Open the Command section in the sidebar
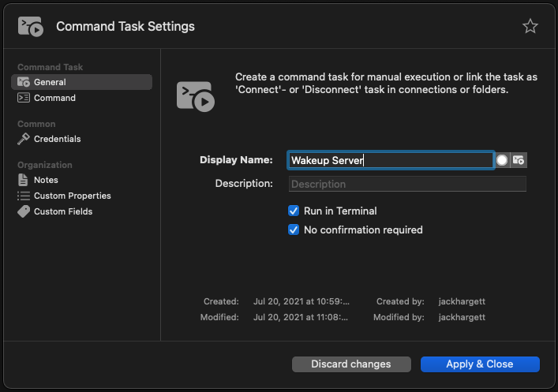The image size is (558, 392). coord(54,98)
